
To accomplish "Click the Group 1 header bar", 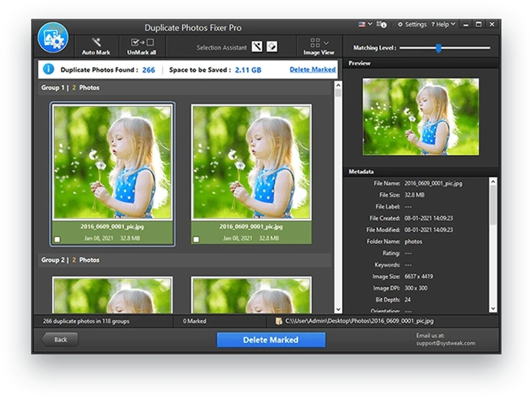I will 185,88.
